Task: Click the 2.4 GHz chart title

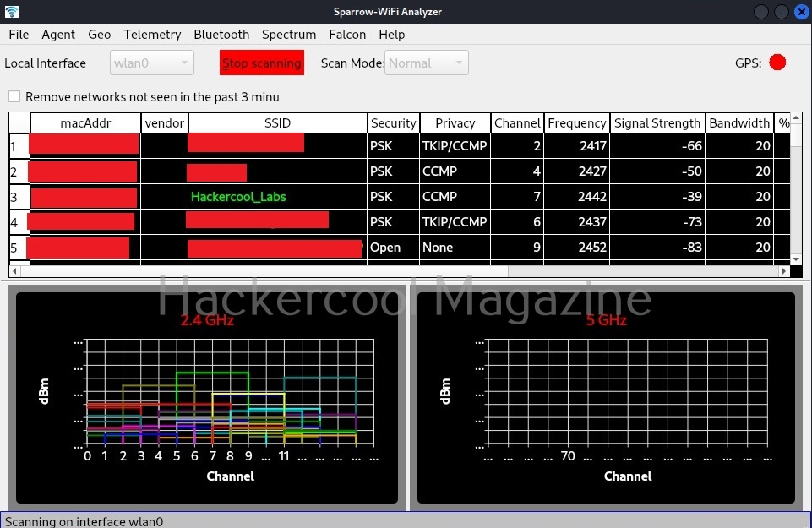Action: point(207,320)
